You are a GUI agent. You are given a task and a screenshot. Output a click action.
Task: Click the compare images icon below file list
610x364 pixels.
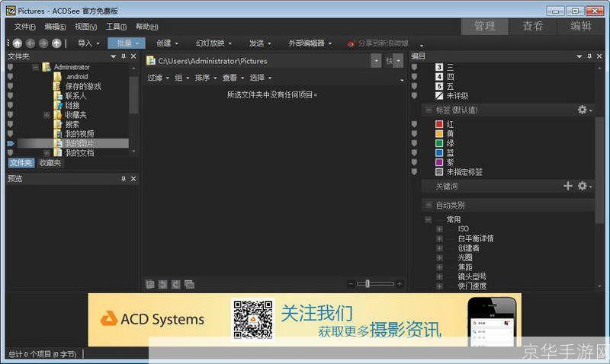(189, 284)
